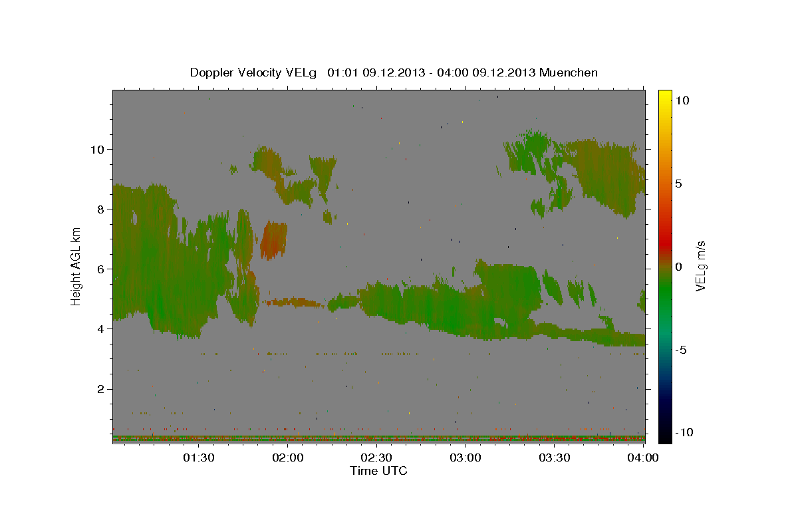Click the 'VELg m/s' colorbar label
Screen dimensions: 798x532
700,266
